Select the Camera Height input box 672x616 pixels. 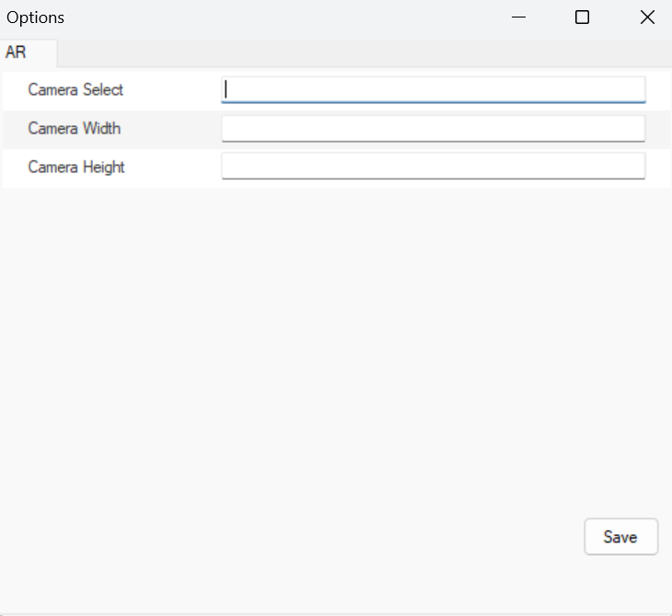pos(434,166)
